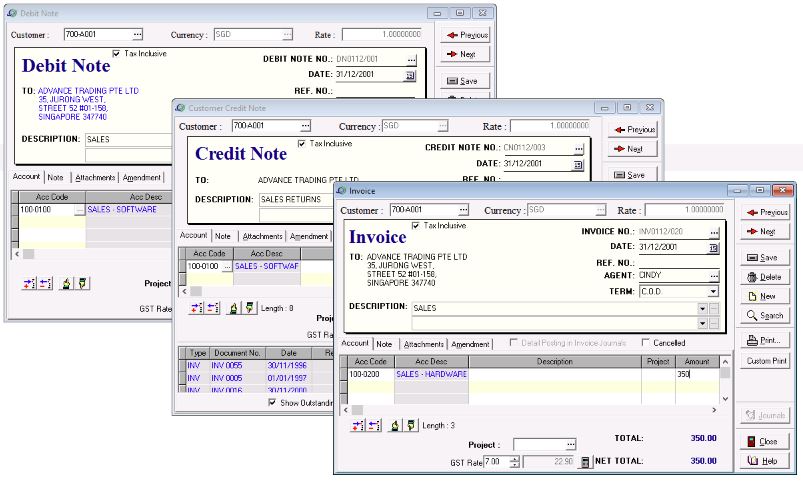
Task: Expand the Term C.O.D. dropdown
Action: pyautogui.click(x=713, y=291)
